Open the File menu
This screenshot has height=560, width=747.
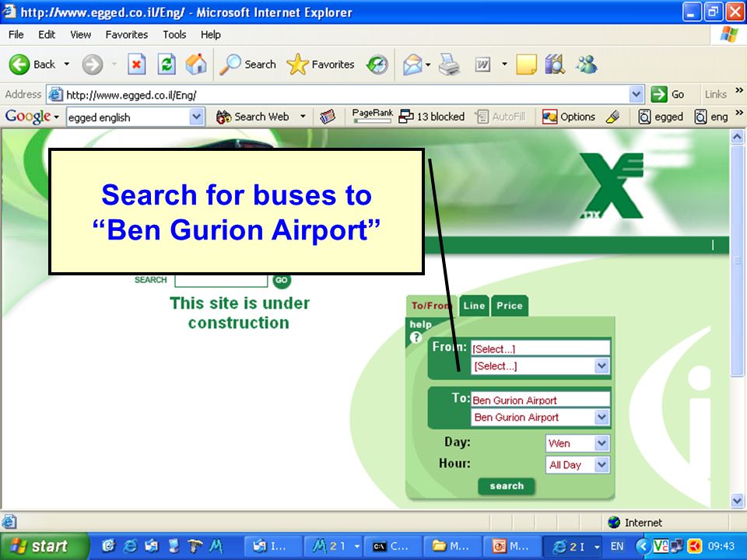[x=16, y=35]
